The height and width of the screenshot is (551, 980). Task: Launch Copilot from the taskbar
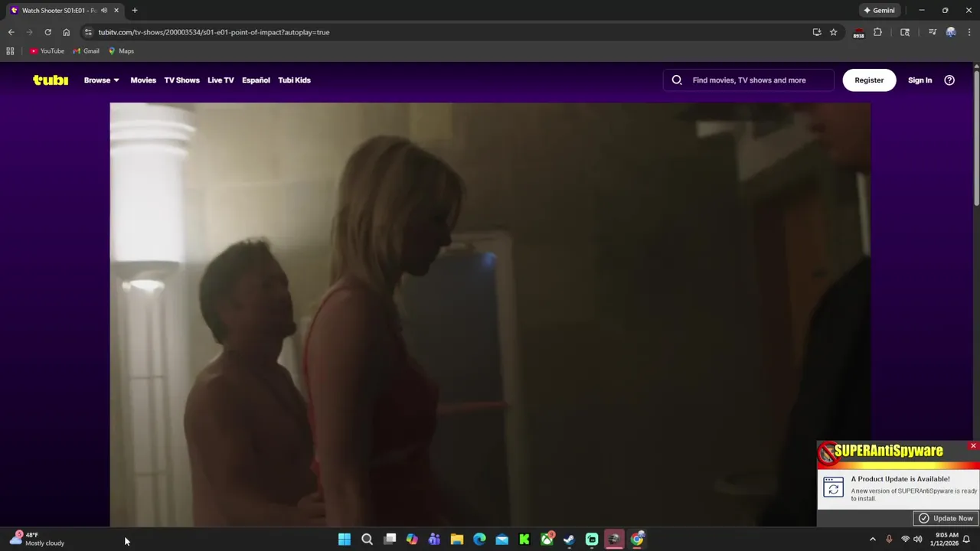click(412, 540)
